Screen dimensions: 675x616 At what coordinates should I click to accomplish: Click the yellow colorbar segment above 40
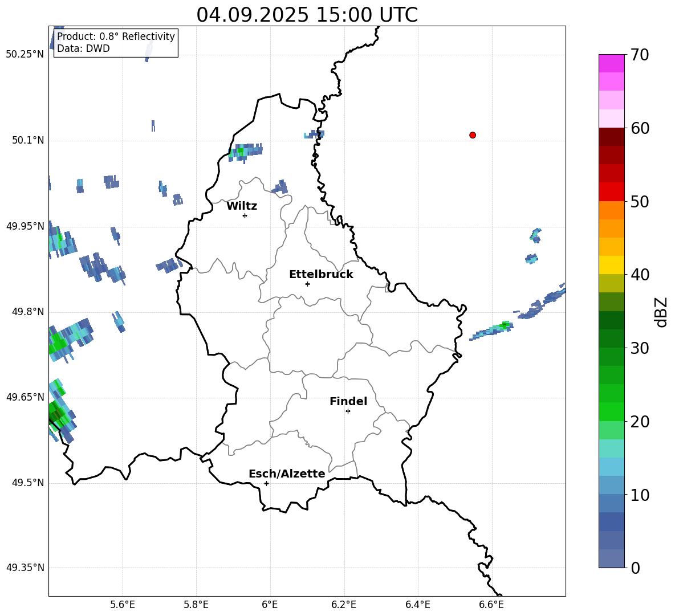[611, 265]
